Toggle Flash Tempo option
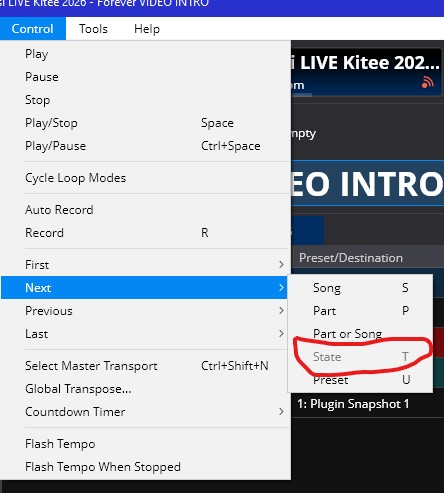Viewport: 444px width, 493px height. coord(145,444)
